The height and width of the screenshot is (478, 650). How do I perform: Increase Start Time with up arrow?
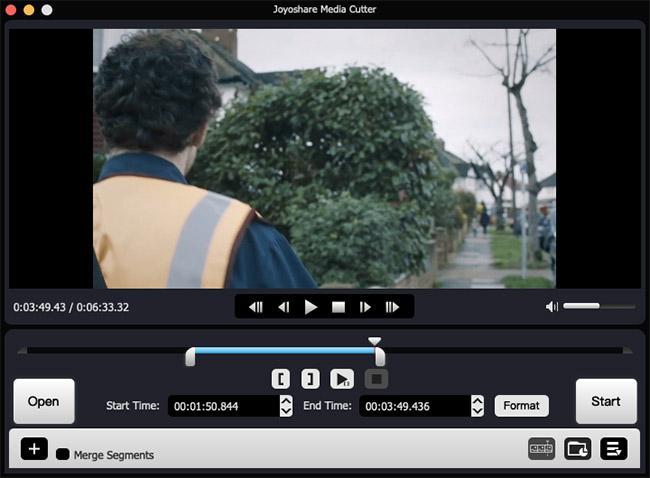click(286, 400)
